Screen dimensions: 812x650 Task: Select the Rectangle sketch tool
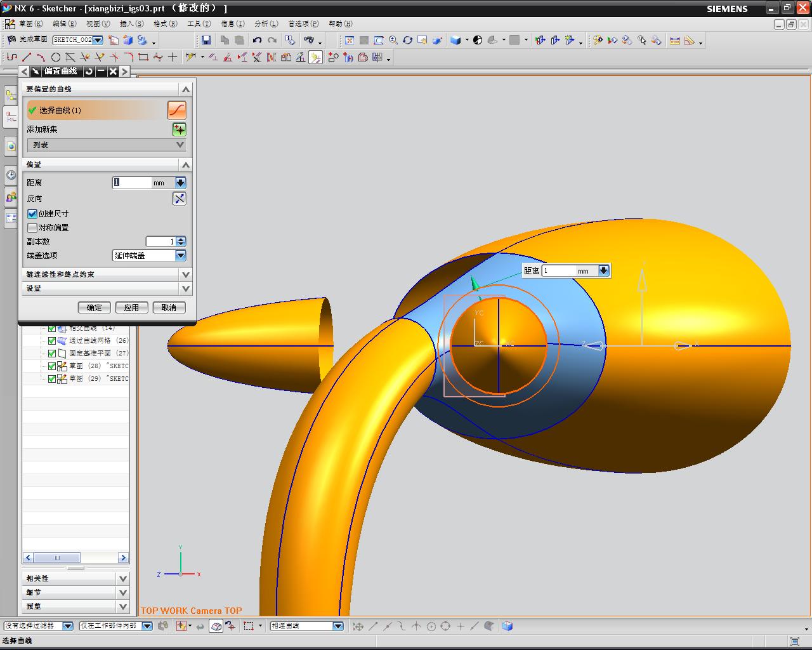tap(143, 57)
